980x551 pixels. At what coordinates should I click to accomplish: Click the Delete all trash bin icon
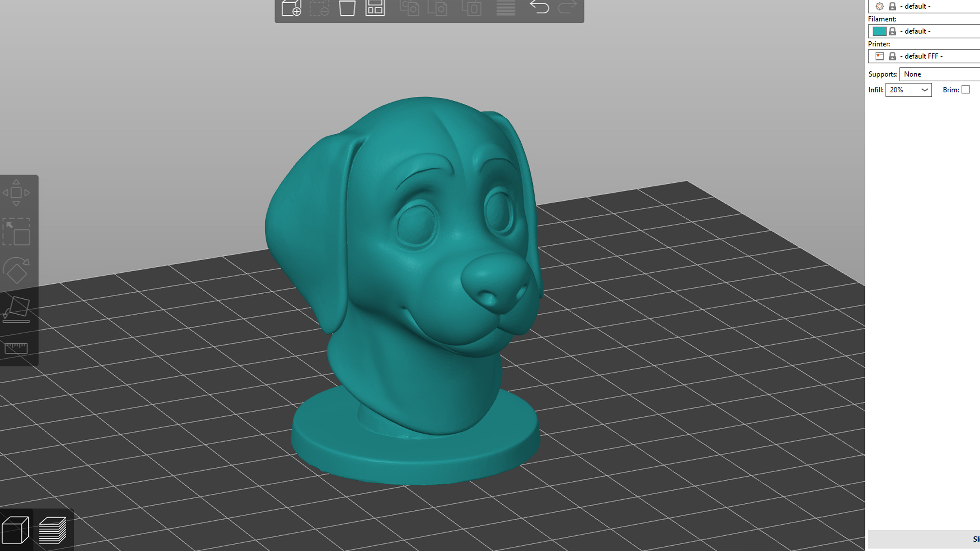coord(347,8)
